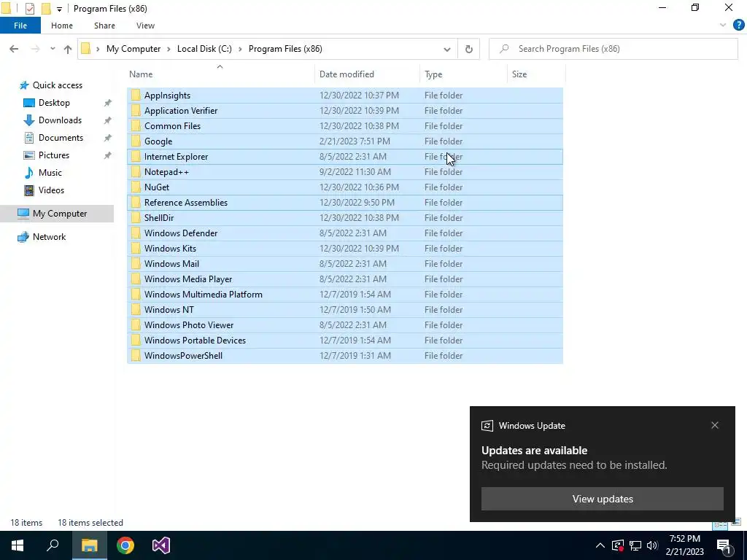Viewport: 747px width, 560px height.
Task: Open the File menu
Action: click(x=20, y=26)
